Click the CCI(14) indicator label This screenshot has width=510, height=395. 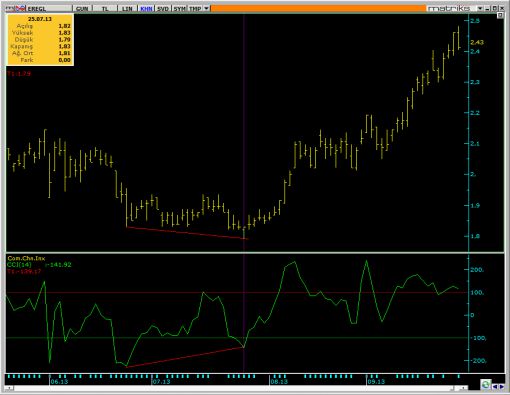click(x=19, y=265)
